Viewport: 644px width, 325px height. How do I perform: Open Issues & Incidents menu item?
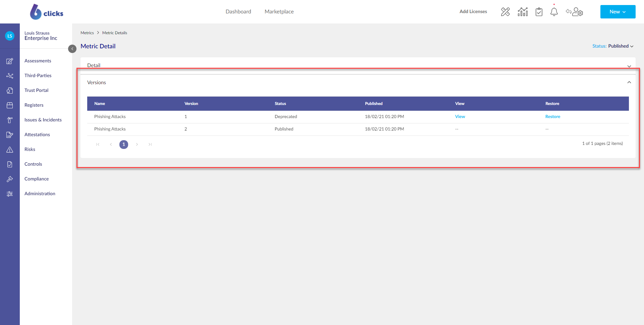click(43, 120)
